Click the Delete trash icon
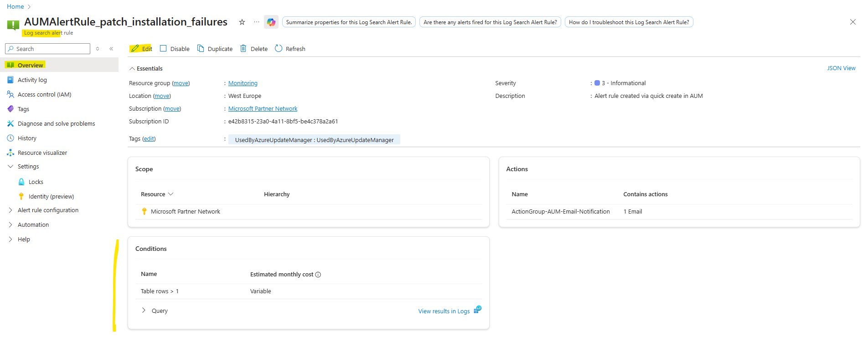 coord(243,48)
